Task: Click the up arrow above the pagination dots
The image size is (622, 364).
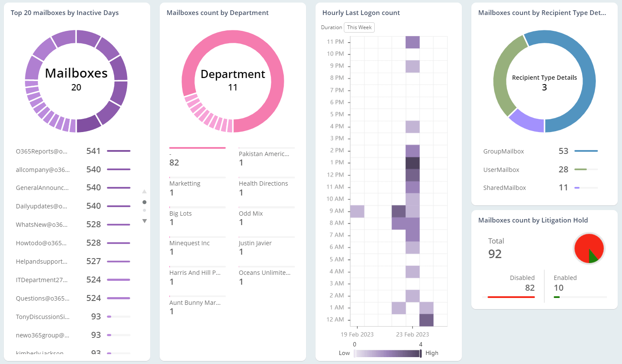Action: [x=145, y=191]
